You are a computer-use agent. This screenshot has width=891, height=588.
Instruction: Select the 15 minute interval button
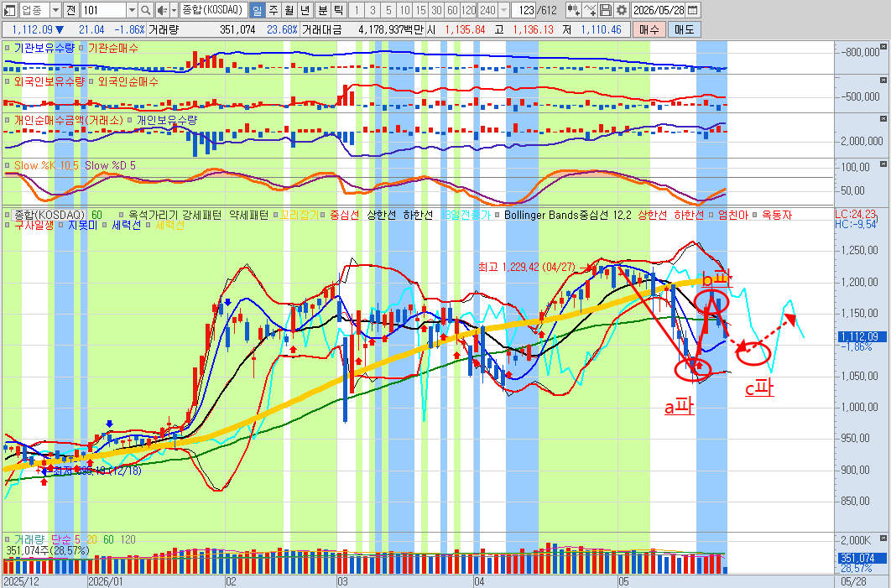[420, 10]
